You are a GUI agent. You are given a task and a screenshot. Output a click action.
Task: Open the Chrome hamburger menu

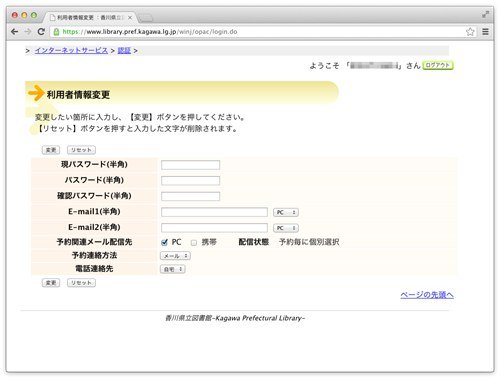click(x=485, y=32)
